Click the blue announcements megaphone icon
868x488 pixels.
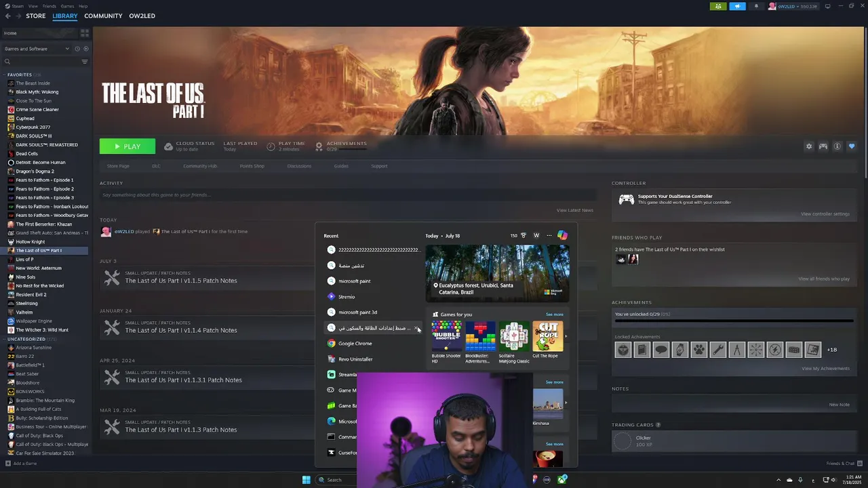[737, 6]
